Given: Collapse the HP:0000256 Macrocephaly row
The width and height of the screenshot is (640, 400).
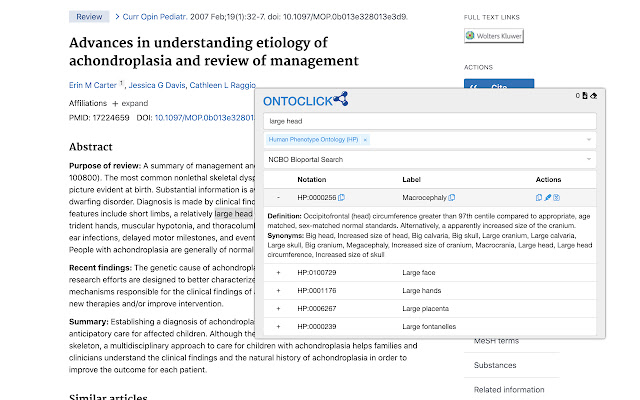Looking at the screenshot, I should click(x=278, y=198).
